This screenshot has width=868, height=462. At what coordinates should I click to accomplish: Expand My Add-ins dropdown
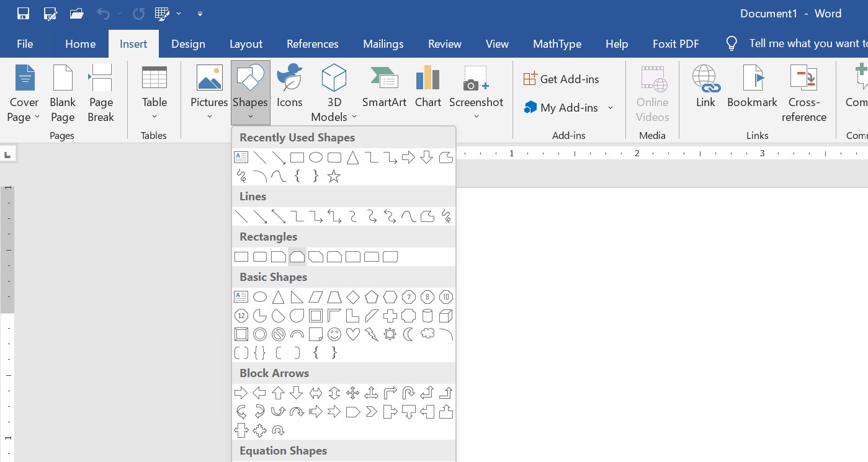611,107
